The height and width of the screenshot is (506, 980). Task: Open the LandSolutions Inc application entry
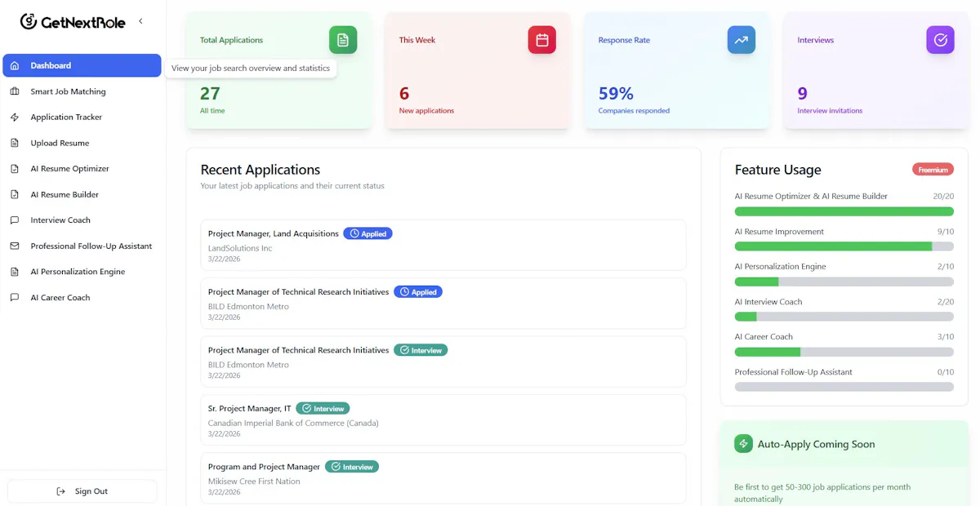443,245
